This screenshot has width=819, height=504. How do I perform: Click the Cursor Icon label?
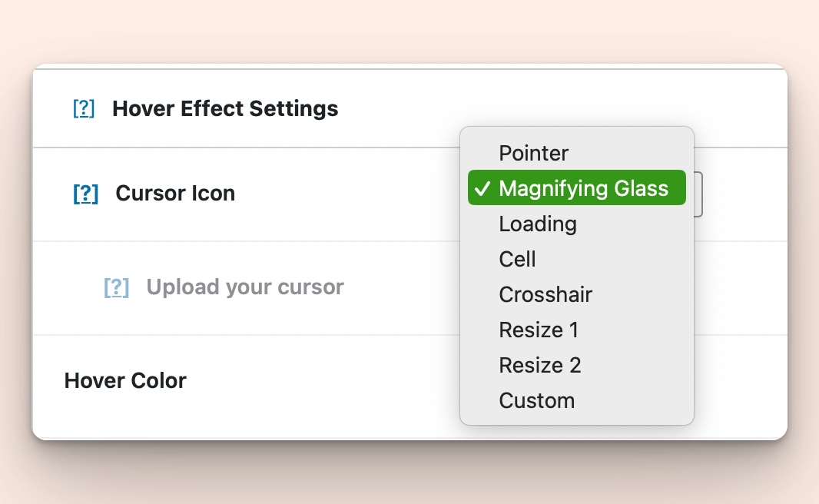(x=175, y=194)
